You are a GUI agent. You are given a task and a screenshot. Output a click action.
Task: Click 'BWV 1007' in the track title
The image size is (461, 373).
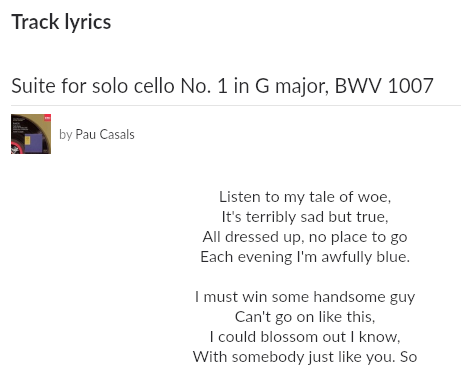384,86
